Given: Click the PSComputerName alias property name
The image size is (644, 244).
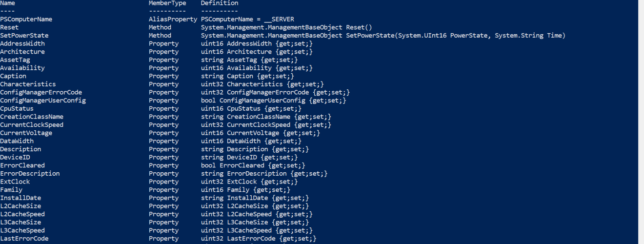Looking at the screenshot, I should [26, 19].
